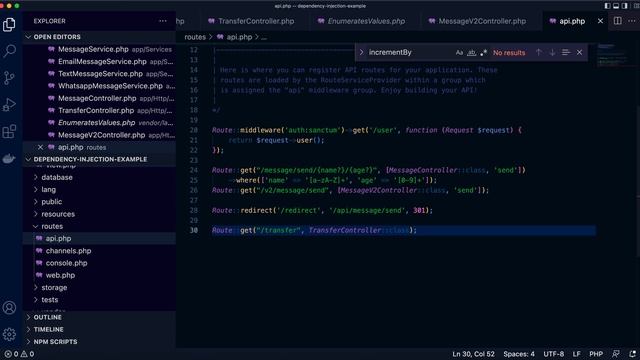Open editor more actions menu
The image size is (640, 360).
click(x=632, y=21)
